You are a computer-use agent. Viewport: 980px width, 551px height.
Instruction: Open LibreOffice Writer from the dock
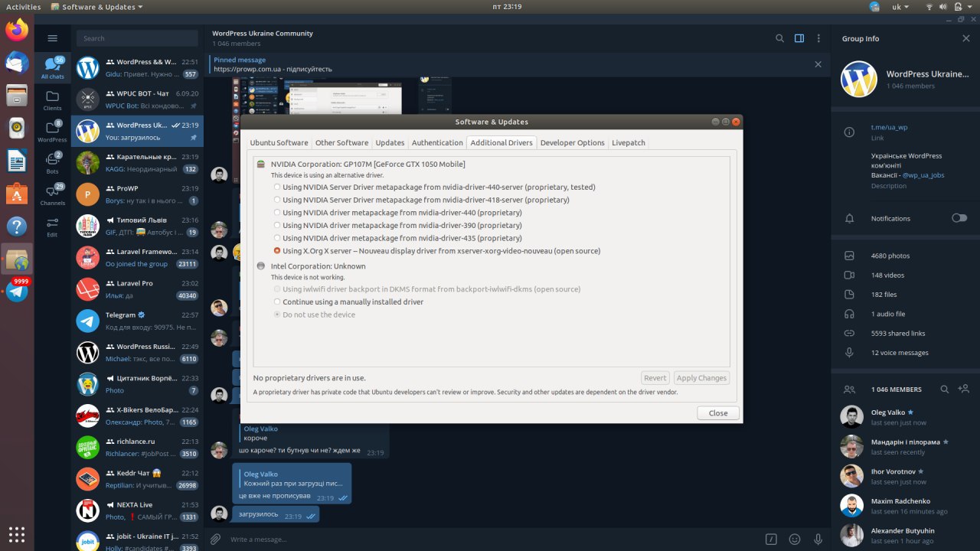[17, 161]
